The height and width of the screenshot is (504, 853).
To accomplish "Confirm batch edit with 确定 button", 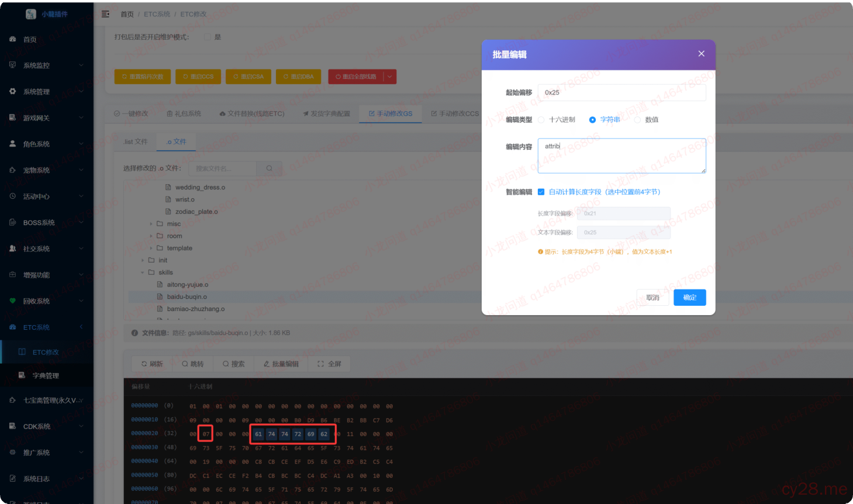I will (x=689, y=298).
